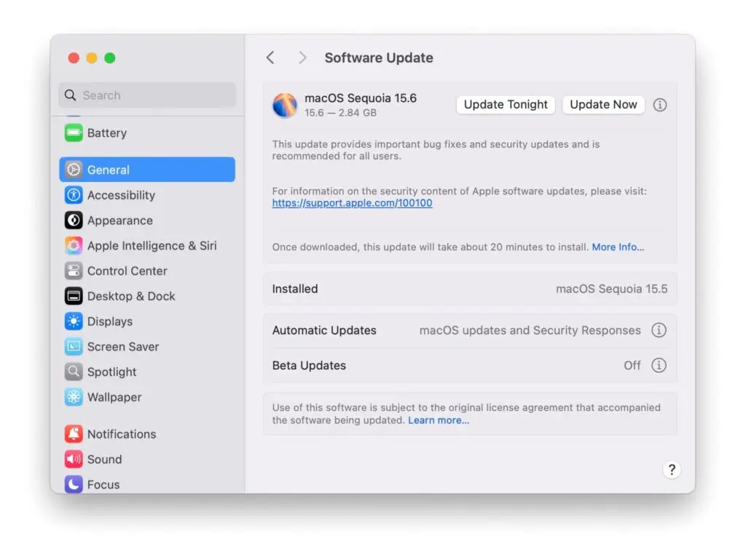Viewport: 746px width, 560px height.
Task: Open the Sound settings label
Action: click(105, 460)
